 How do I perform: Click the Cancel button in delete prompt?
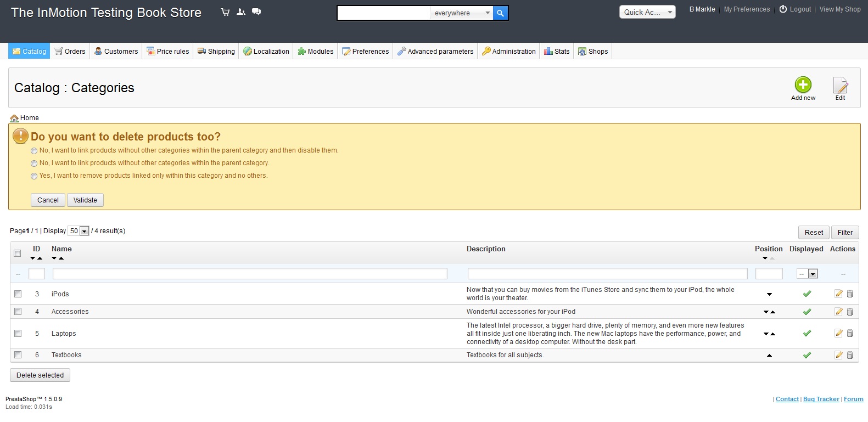tap(48, 200)
